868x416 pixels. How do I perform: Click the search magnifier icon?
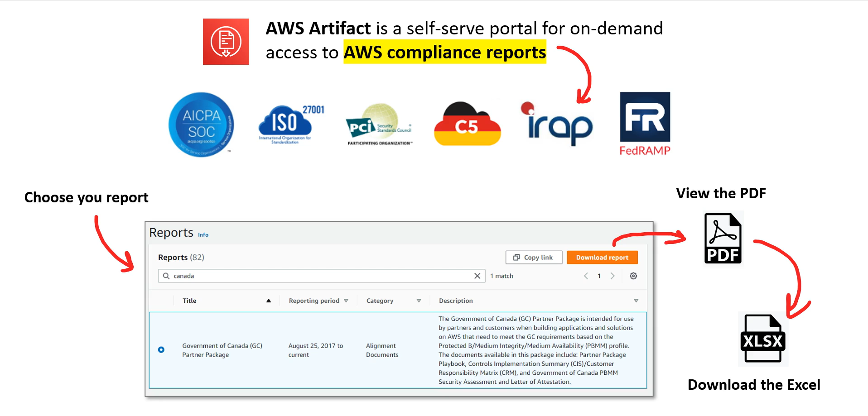pyautogui.click(x=166, y=276)
